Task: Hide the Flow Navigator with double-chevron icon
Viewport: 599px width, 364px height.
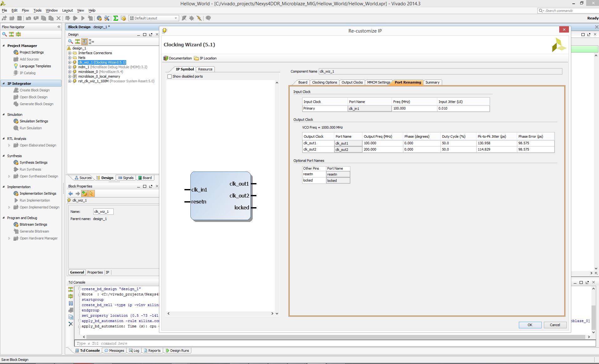Action: (x=59, y=27)
